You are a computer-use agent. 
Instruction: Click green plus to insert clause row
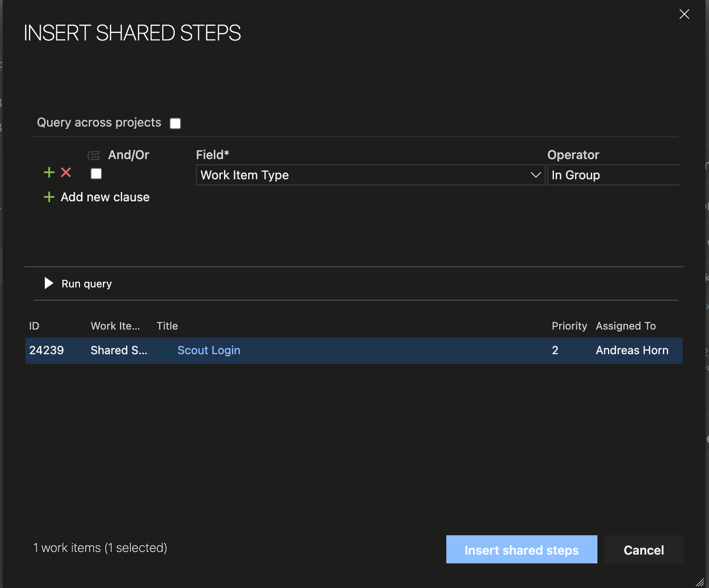click(49, 172)
